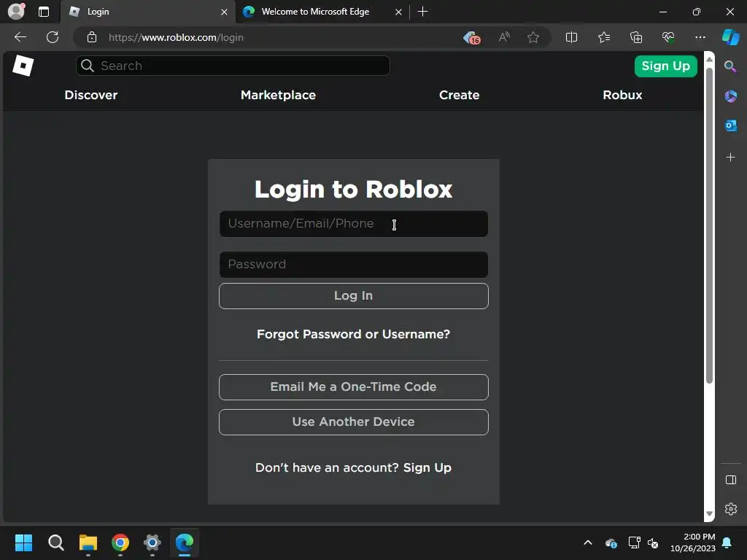
Task: Open the Discover menu item
Action: [x=91, y=95]
